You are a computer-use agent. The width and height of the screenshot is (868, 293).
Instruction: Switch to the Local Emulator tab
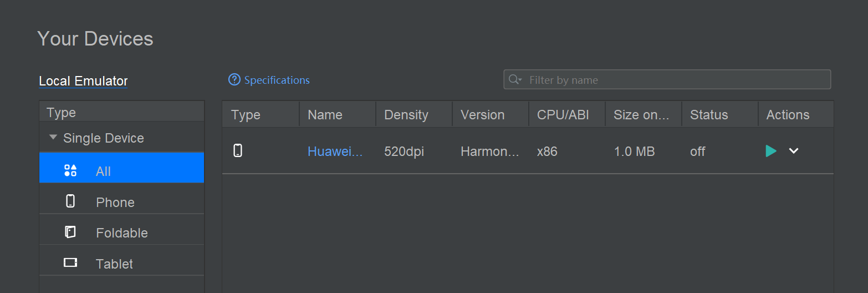point(83,81)
